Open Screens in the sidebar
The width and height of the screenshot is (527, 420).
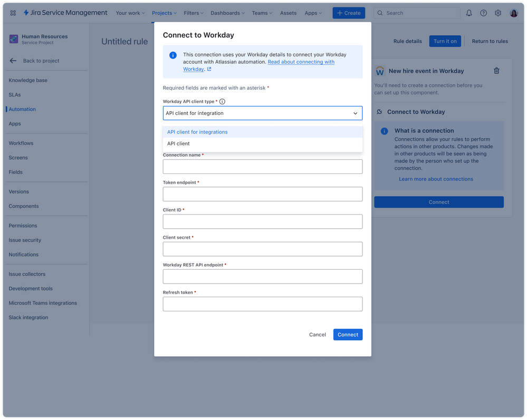[18, 158]
